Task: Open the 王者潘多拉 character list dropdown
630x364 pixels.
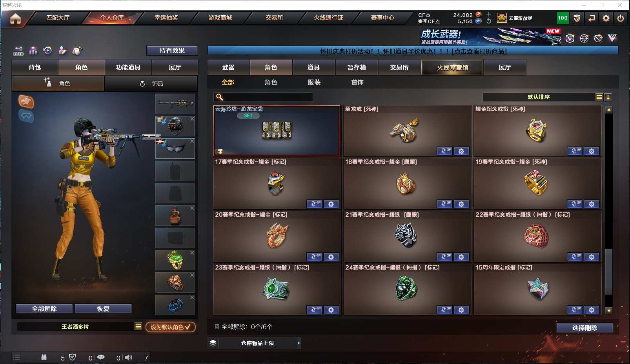Action: pos(138,326)
